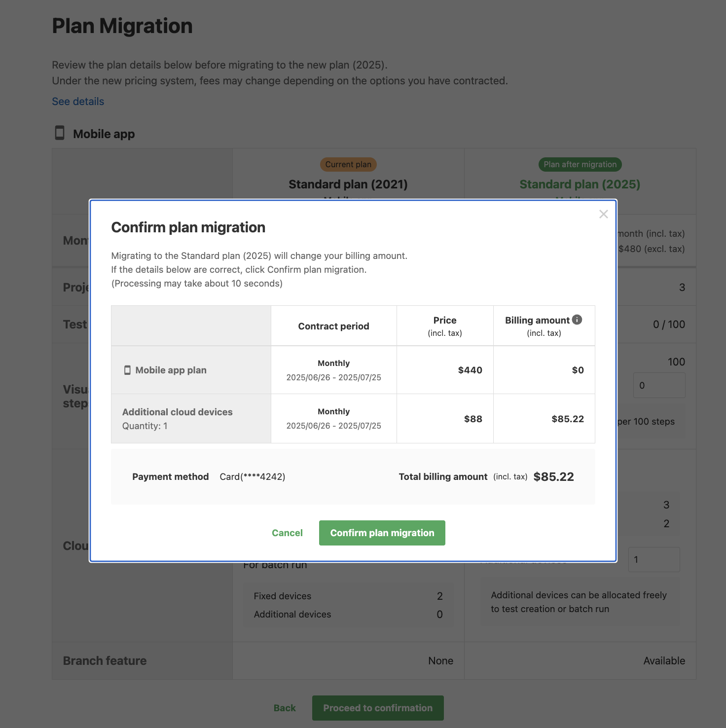Image resolution: width=726 pixels, height=728 pixels.
Task: Click the Mobile app plan phone icon
Action: click(x=127, y=370)
